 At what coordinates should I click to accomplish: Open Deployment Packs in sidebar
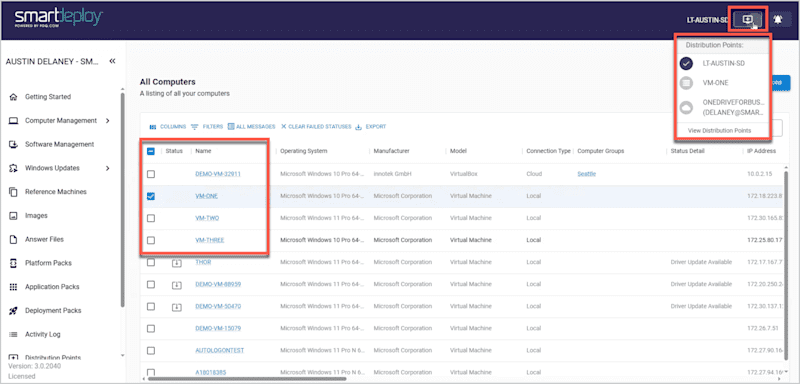click(53, 311)
